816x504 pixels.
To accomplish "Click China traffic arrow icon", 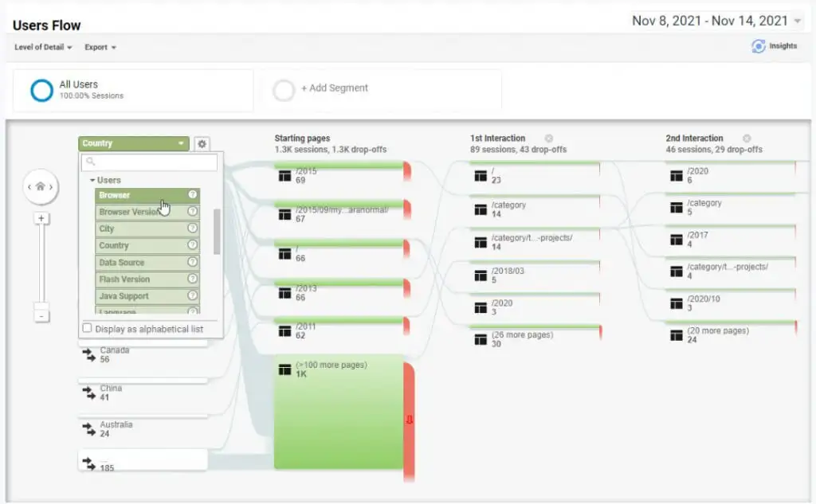I will 88,393.
